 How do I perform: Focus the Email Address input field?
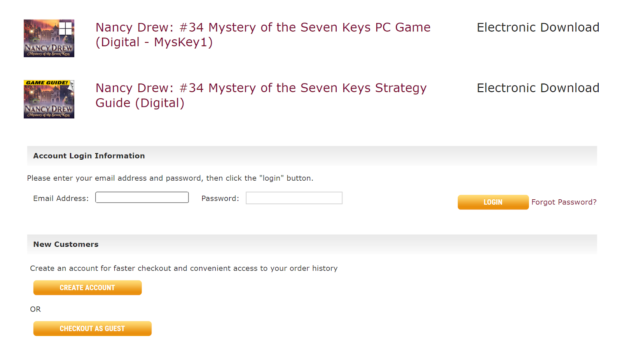[x=142, y=197]
